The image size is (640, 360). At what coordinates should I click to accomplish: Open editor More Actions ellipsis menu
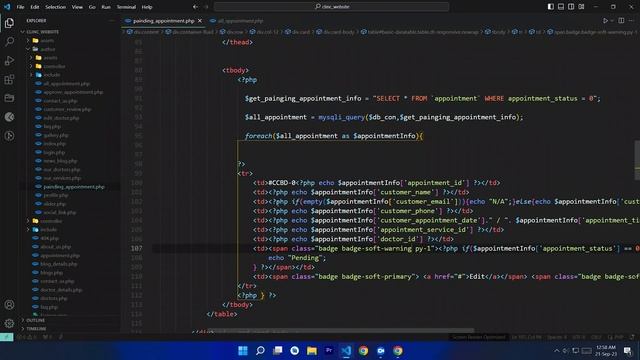click(x=631, y=20)
